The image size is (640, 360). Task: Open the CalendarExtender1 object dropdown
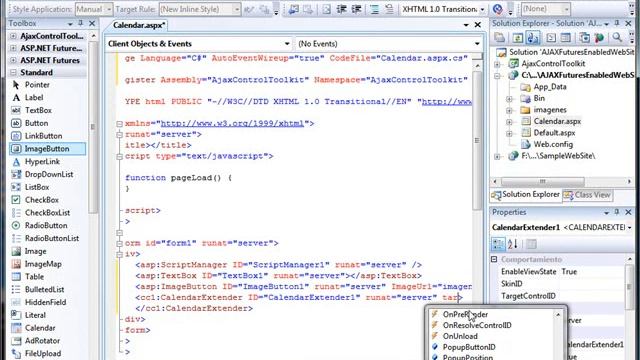click(630, 227)
